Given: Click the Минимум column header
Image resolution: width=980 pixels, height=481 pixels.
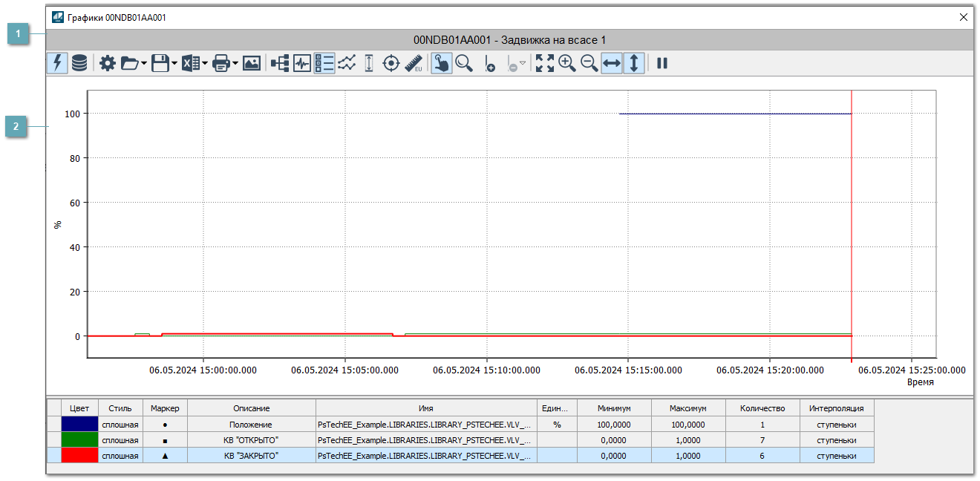Looking at the screenshot, I should 613,408.
